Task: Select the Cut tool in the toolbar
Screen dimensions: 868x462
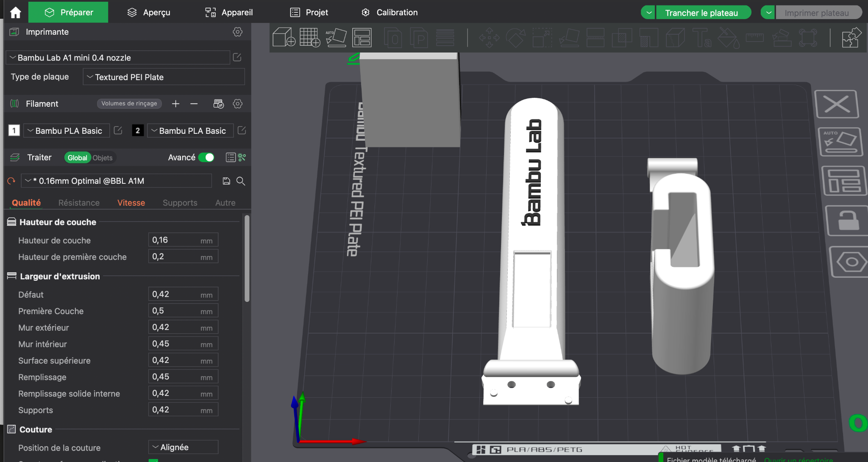Action: 595,38
